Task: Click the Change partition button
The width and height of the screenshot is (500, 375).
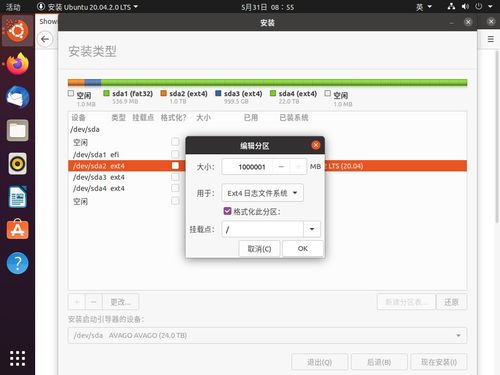Action: click(x=120, y=302)
